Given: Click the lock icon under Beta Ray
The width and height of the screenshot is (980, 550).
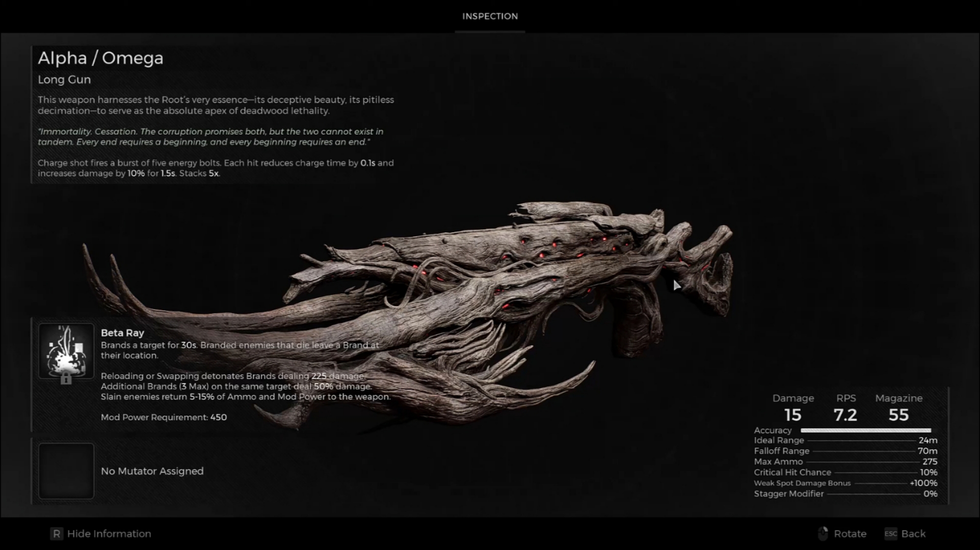Looking at the screenshot, I should [x=66, y=379].
